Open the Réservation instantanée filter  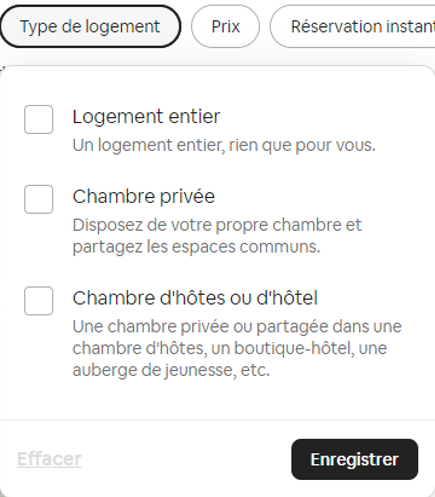click(x=353, y=26)
